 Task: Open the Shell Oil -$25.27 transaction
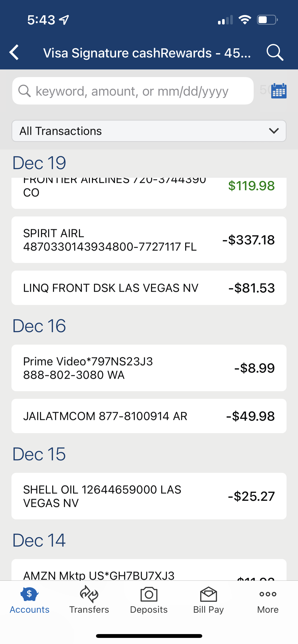pyautogui.click(x=149, y=496)
